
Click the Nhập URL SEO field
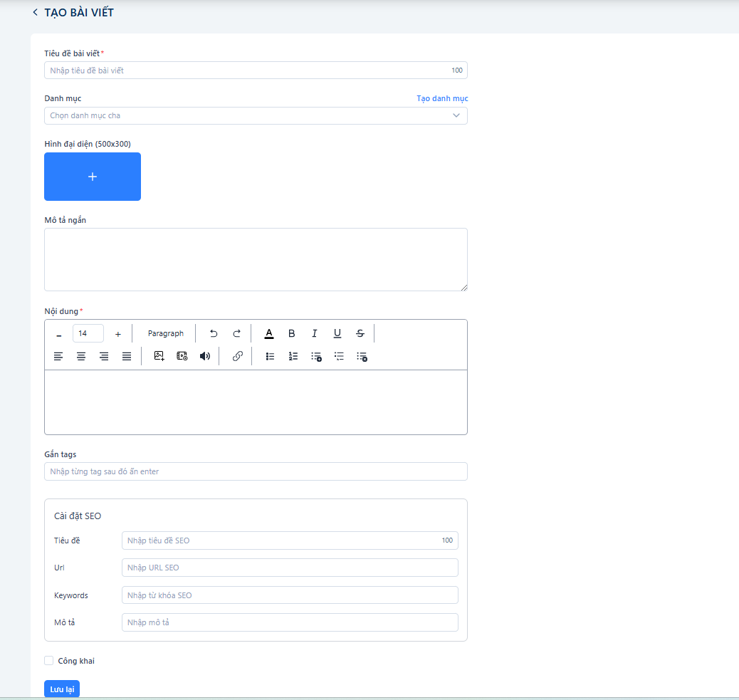[x=290, y=568]
